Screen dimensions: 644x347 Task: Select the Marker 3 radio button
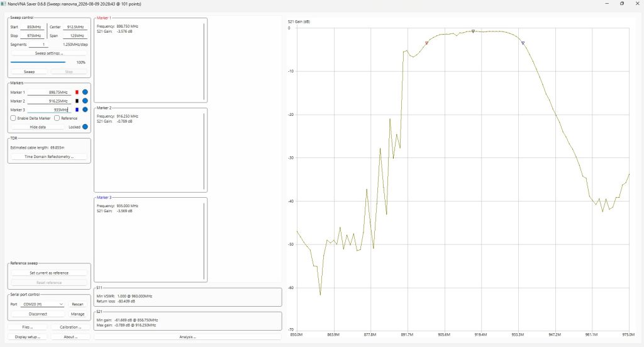pyautogui.click(x=85, y=110)
